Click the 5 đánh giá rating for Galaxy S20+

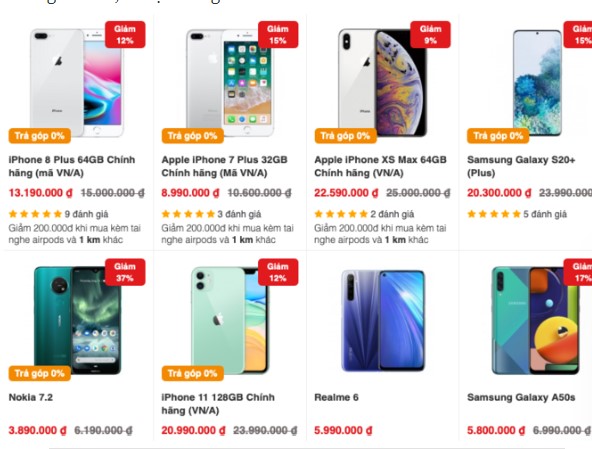(517, 214)
